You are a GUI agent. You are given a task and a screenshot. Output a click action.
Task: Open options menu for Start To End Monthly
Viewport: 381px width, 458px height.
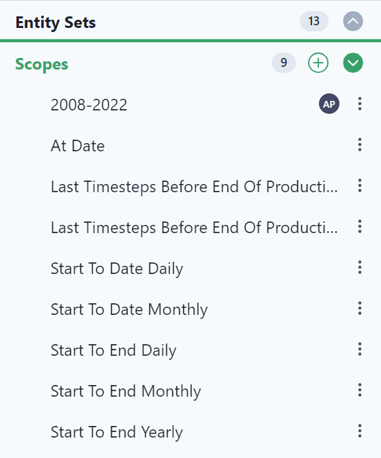coord(360,390)
